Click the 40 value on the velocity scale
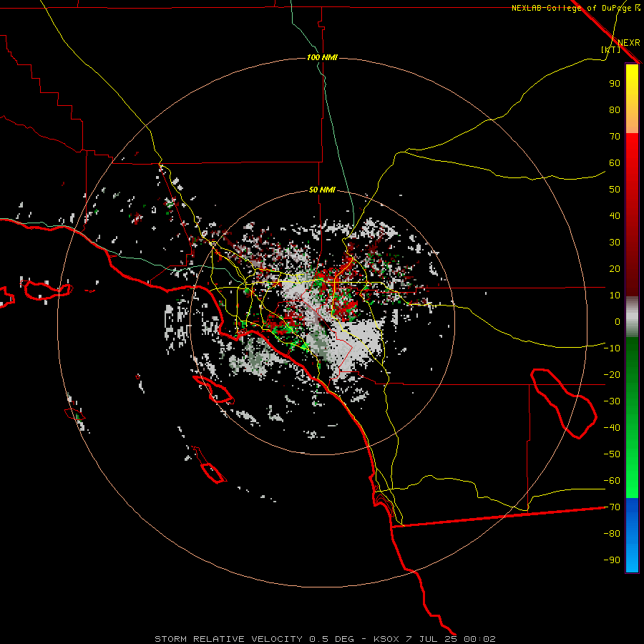 pos(615,215)
